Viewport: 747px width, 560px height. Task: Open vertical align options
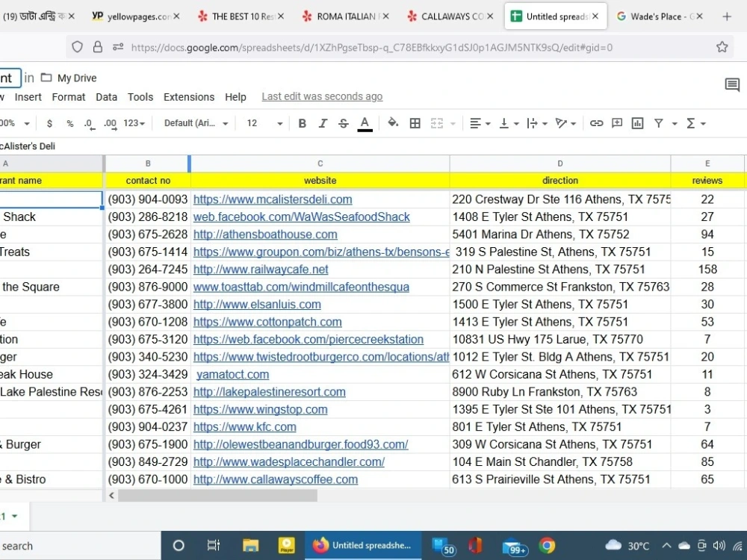(x=508, y=123)
